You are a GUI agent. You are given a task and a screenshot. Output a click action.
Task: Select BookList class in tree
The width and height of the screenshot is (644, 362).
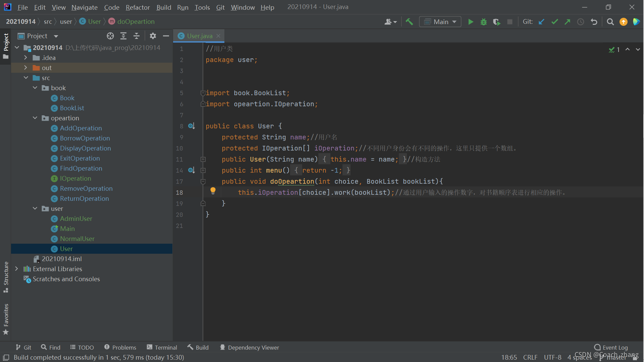72,108
